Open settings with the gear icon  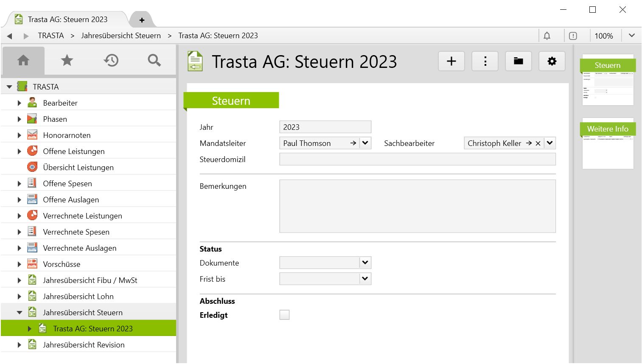(552, 62)
